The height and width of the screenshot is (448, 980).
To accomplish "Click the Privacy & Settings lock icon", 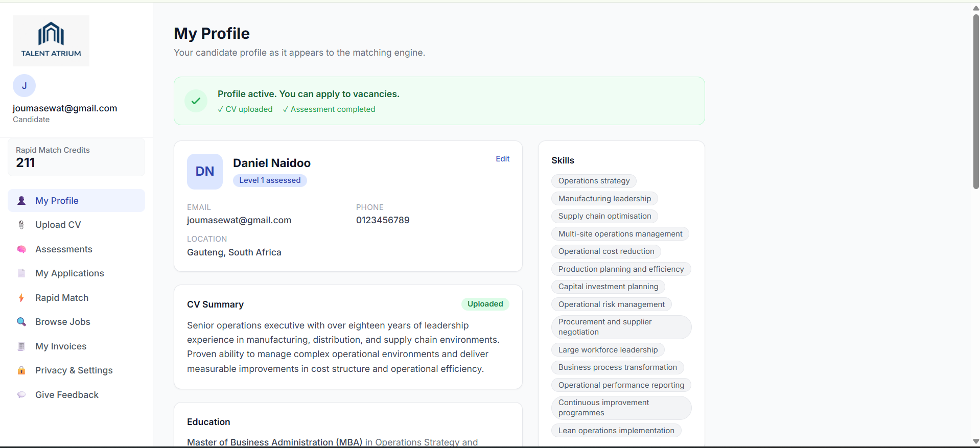I will (21, 370).
